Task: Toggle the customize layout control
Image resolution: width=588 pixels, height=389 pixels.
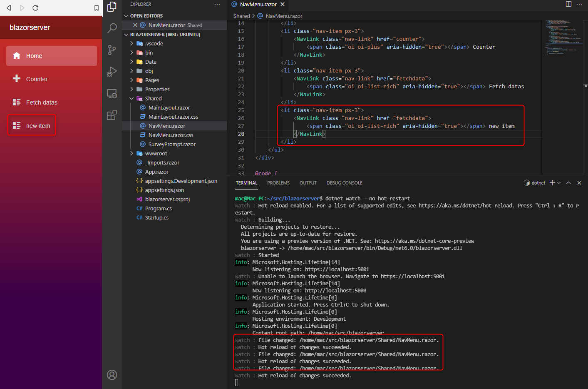Action: [x=580, y=3]
